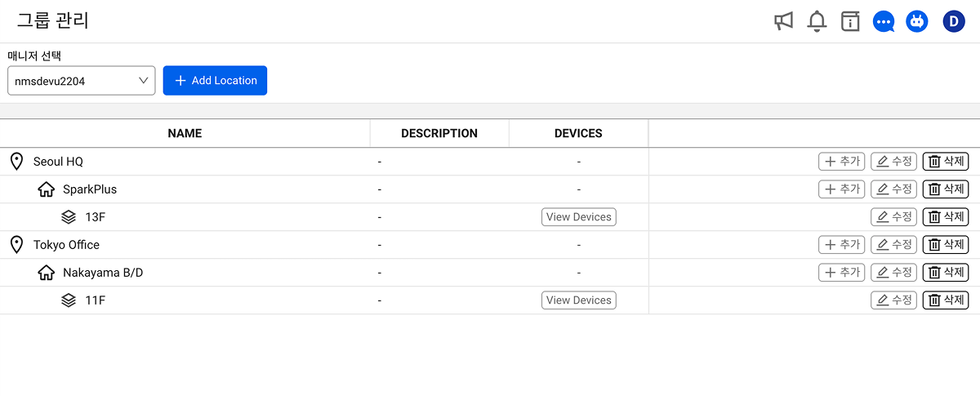Click the info archive box icon

[851, 21]
